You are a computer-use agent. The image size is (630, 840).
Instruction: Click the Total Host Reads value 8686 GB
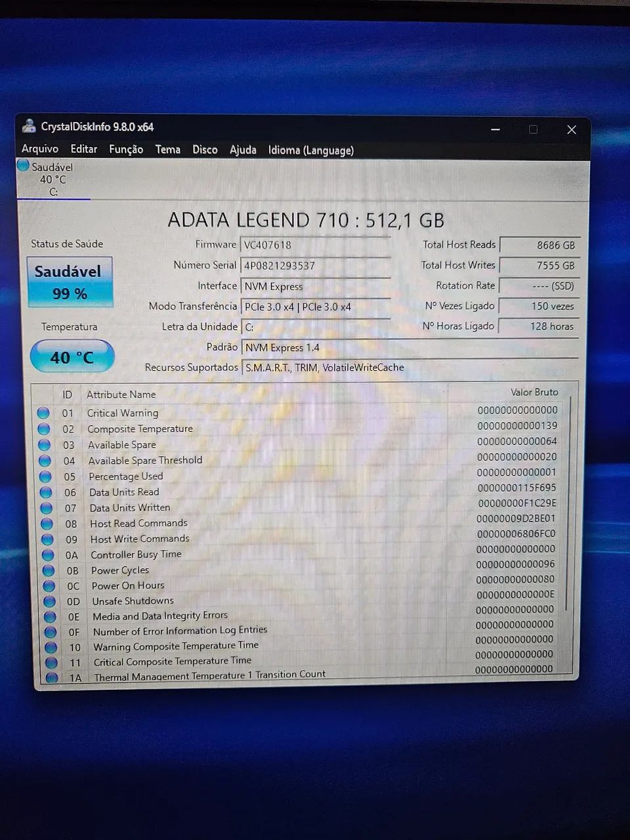pyautogui.click(x=539, y=245)
